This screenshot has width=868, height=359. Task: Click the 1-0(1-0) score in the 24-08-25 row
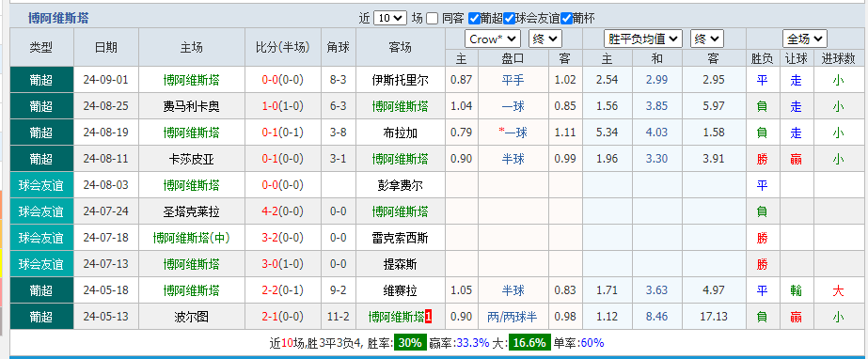click(282, 106)
